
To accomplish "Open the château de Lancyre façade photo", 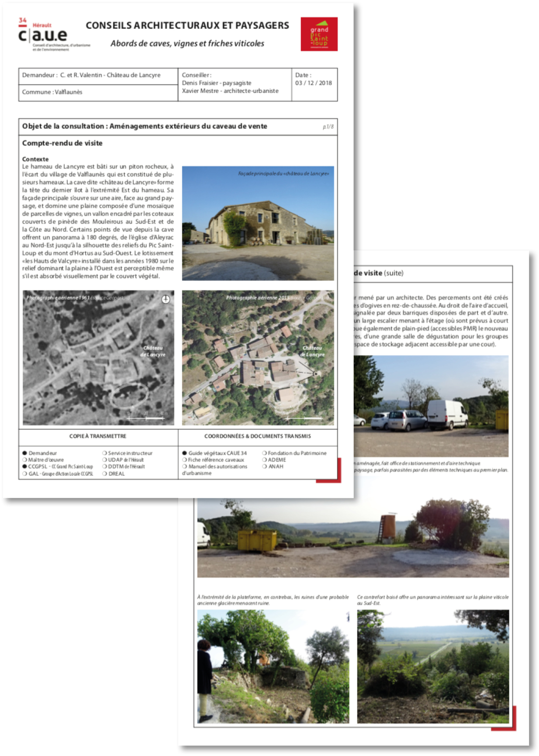I will click(258, 223).
